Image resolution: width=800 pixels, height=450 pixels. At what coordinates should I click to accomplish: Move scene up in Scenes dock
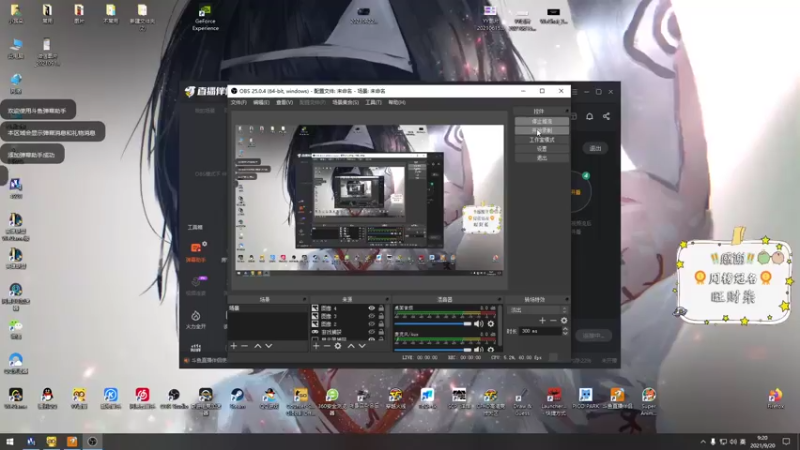point(258,346)
